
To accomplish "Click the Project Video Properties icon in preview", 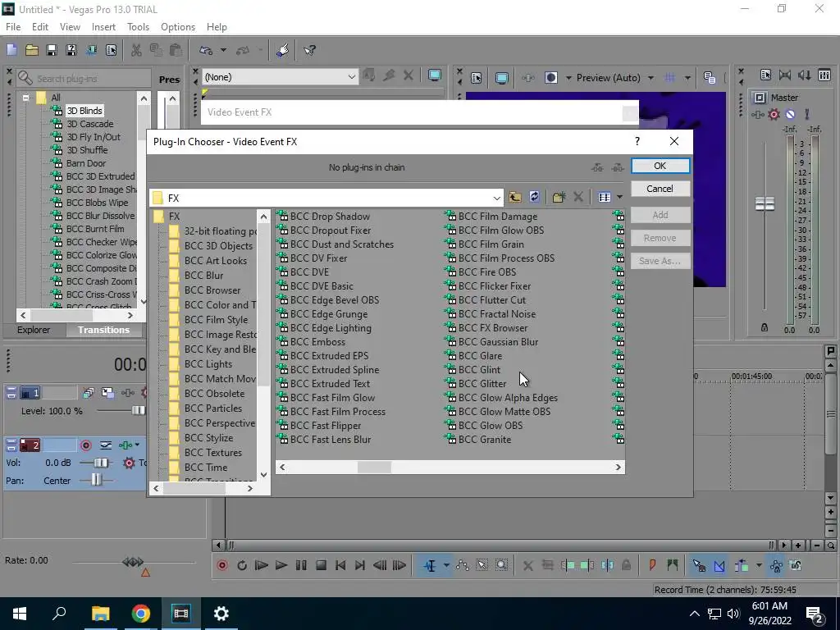I will click(x=477, y=78).
